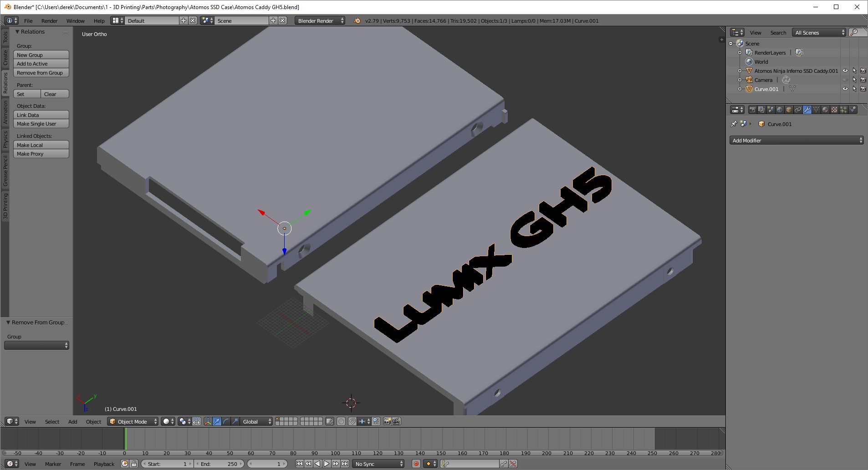Viewport: 868px width, 470px height.
Task: Open the Add Modifier dropdown
Action: (797, 140)
